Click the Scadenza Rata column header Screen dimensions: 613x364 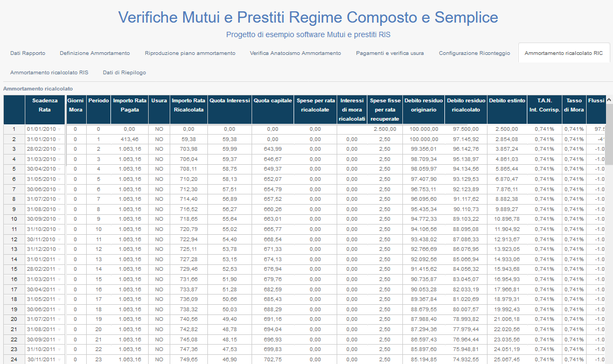pos(45,109)
